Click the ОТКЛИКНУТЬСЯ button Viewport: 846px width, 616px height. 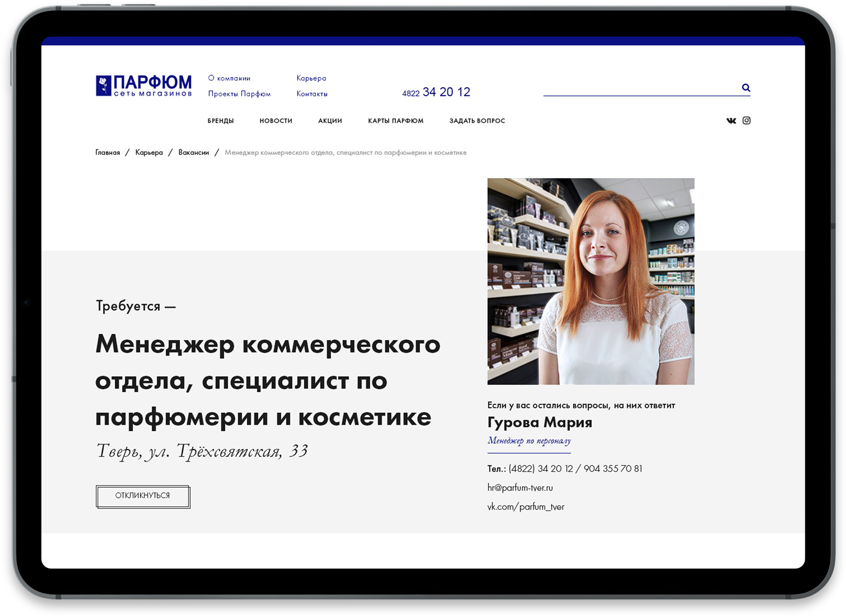143,497
